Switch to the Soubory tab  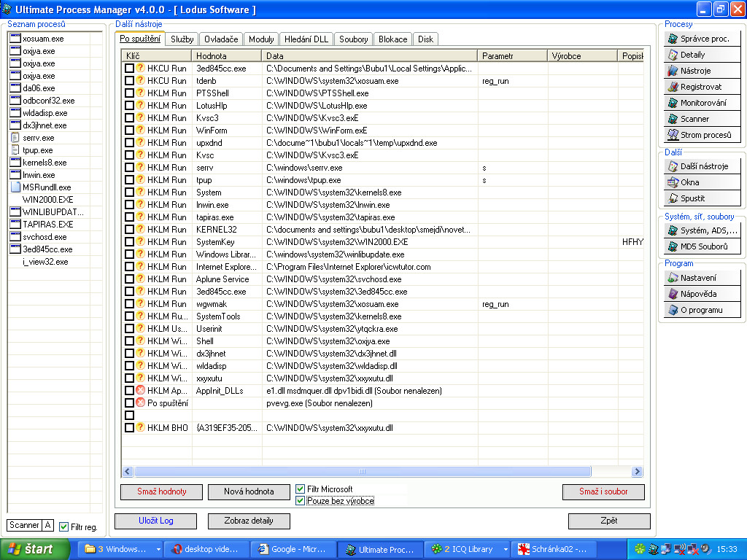(x=354, y=39)
